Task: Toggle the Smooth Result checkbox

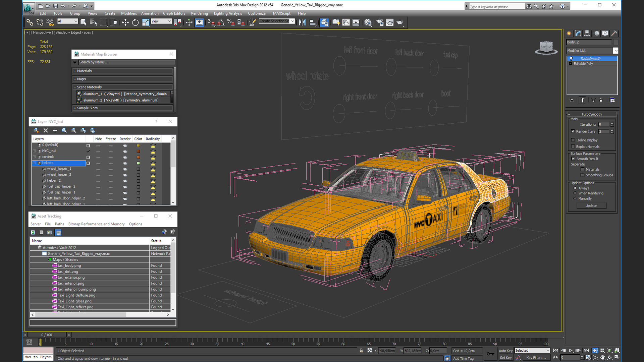Action: click(573, 159)
